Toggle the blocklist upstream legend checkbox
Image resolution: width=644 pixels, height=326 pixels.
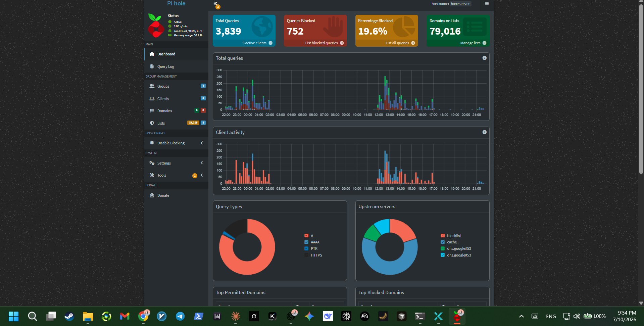(443, 236)
